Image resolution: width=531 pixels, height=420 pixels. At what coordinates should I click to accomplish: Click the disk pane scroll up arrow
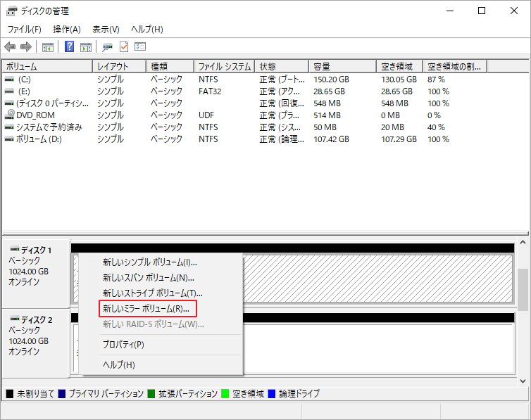pos(523,242)
